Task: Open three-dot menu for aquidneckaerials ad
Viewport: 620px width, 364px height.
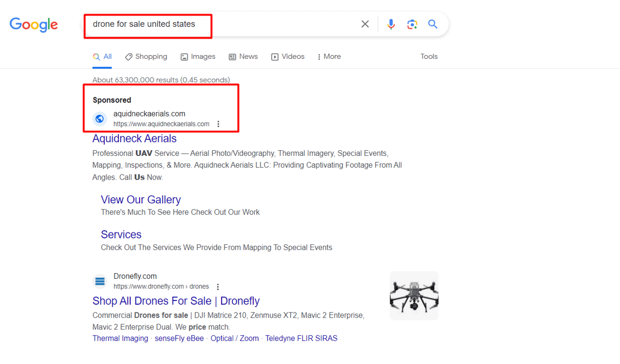Action: (219, 124)
